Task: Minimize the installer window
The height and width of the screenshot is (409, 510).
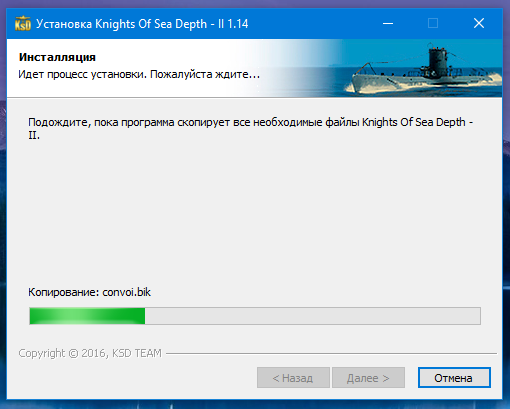Action: pyautogui.click(x=388, y=23)
